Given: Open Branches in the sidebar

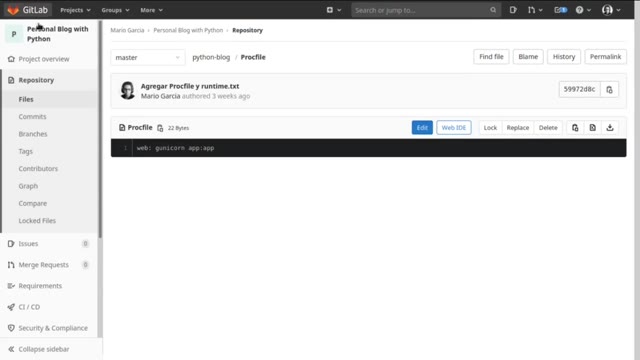Looking at the screenshot, I should [x=33, y=134].
